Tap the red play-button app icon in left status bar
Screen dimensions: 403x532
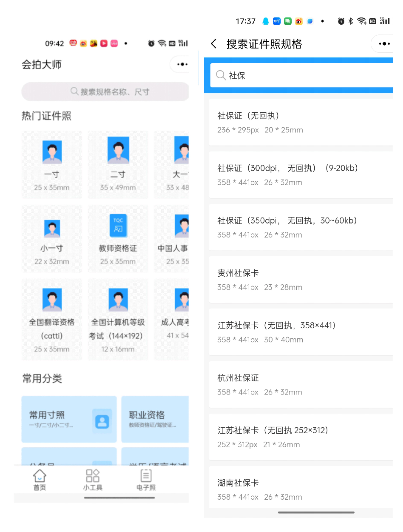tap(104, 43)
